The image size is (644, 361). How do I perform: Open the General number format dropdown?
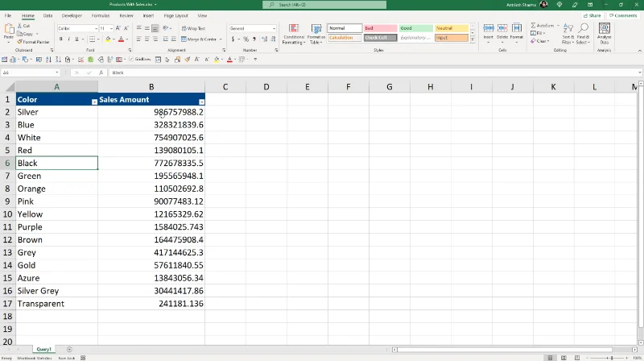point(274,28)
